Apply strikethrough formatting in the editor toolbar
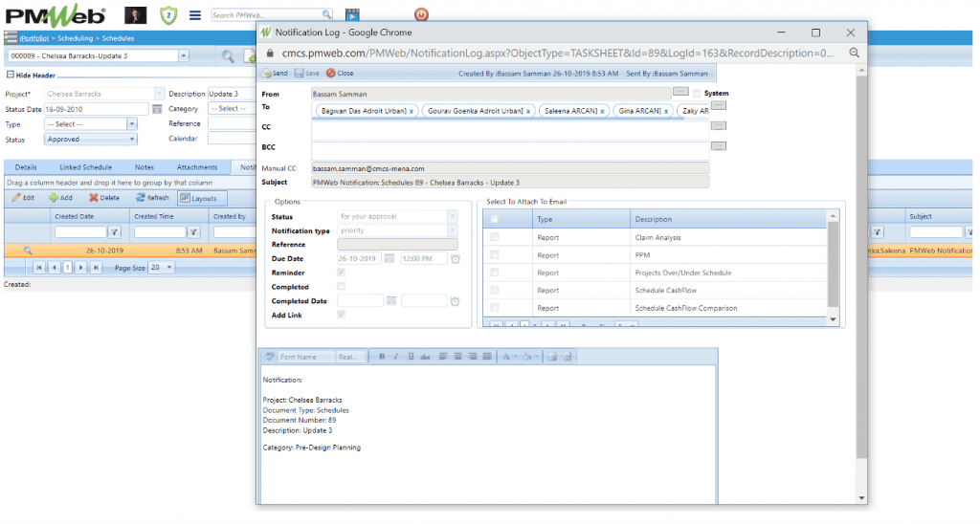The width and height of the screenshot is (980, 524). click(x=425, y=357)
